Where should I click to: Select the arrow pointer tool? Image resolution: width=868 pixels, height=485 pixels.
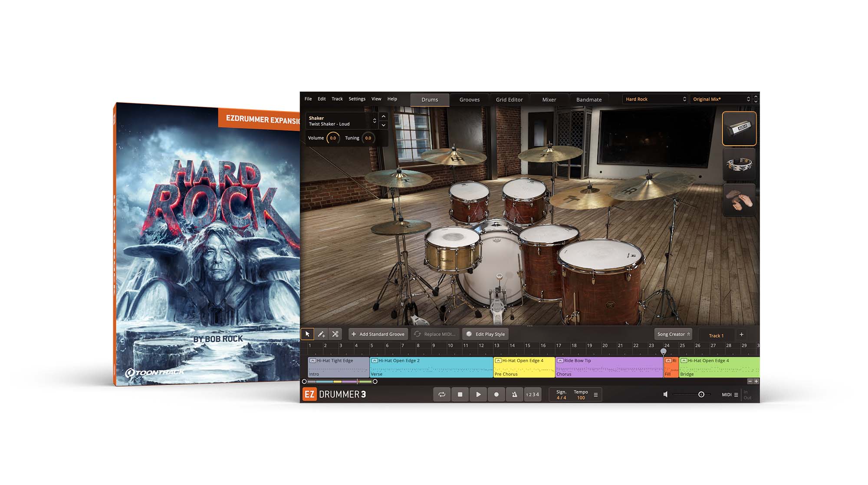coord(307,334)
